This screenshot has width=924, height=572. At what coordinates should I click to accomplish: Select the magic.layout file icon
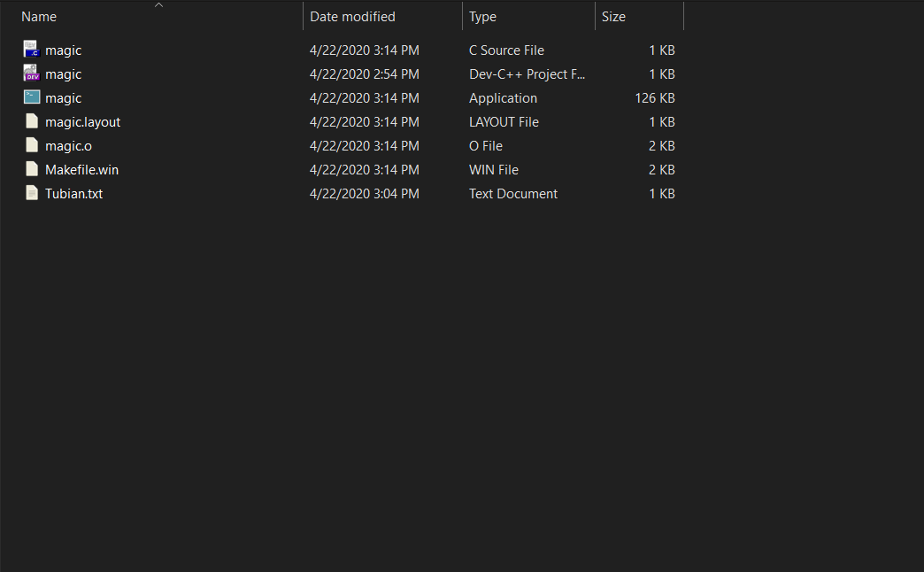pyautogui.click(x=32, y=121)
